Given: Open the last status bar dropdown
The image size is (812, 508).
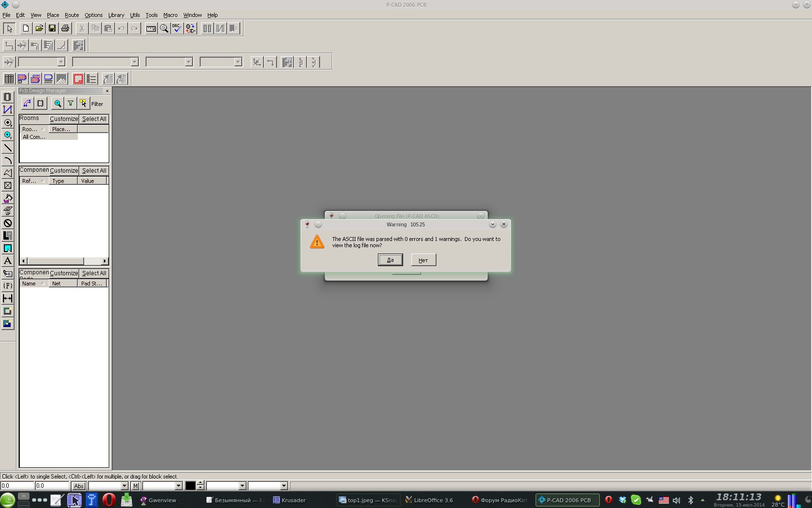Looking at the screenshot, I should tap(284, 486).
